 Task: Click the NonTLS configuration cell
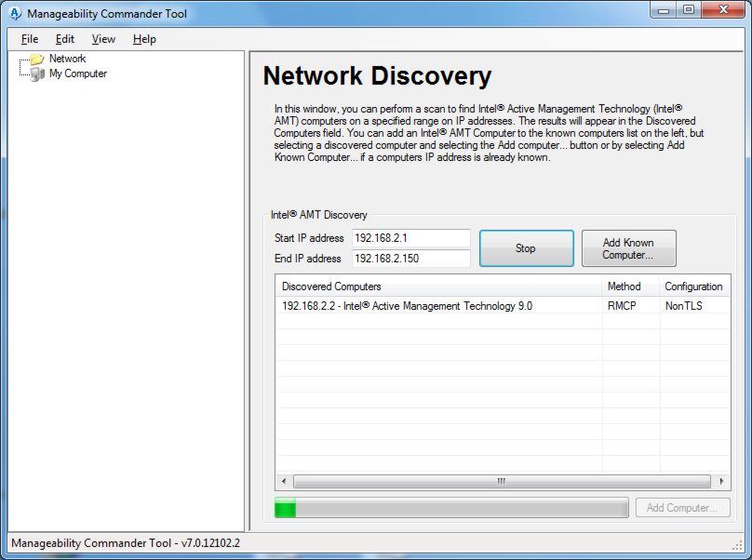click(684, 306)
